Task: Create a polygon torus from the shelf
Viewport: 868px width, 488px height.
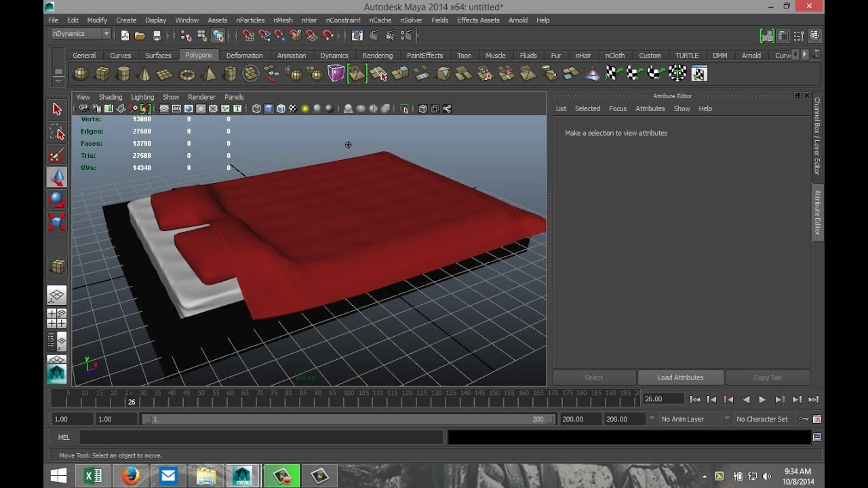Action: click(186, 74)
